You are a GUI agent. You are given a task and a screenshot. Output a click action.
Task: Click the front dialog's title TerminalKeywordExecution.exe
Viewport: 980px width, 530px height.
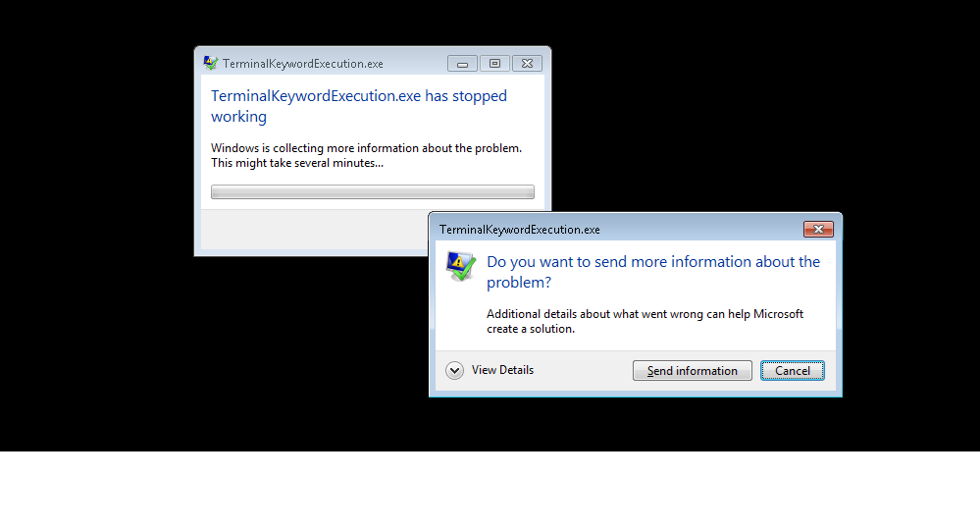click(x=519, y=230)
